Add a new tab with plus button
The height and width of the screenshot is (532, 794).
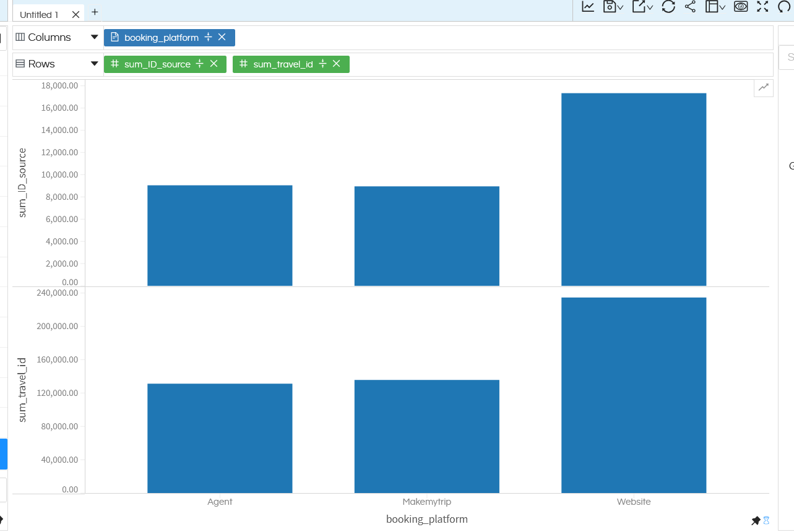[x=95, y=12]
